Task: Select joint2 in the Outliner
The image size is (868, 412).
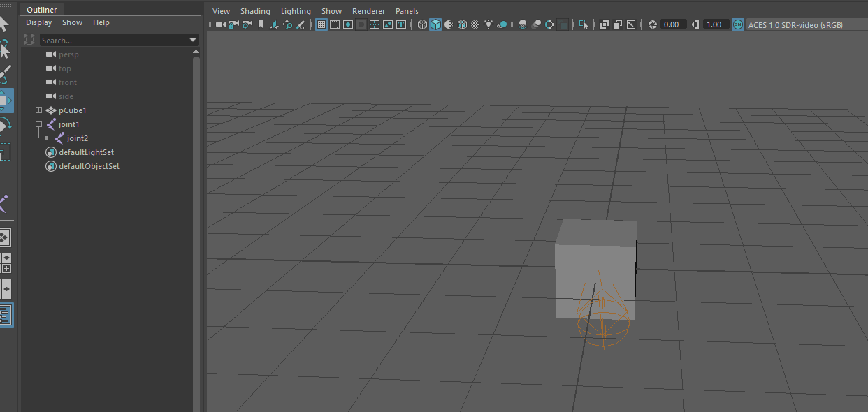Action: click(x=76, y=138)
